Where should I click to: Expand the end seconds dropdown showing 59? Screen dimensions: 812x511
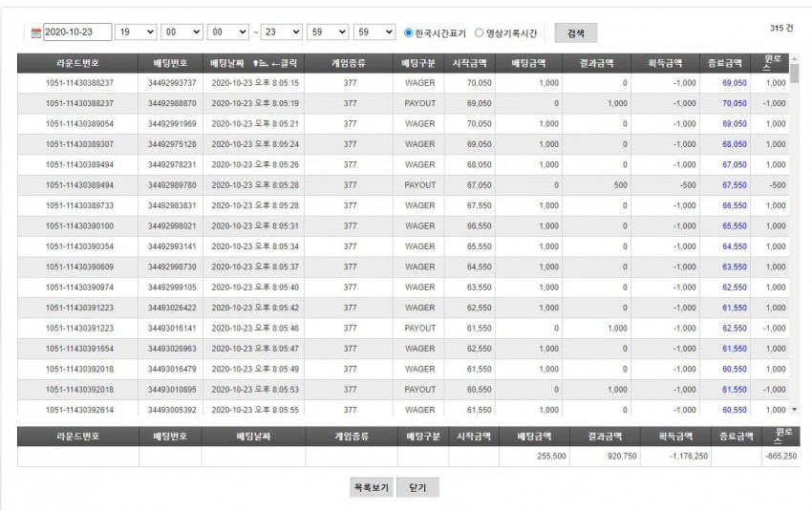point(374,32)
